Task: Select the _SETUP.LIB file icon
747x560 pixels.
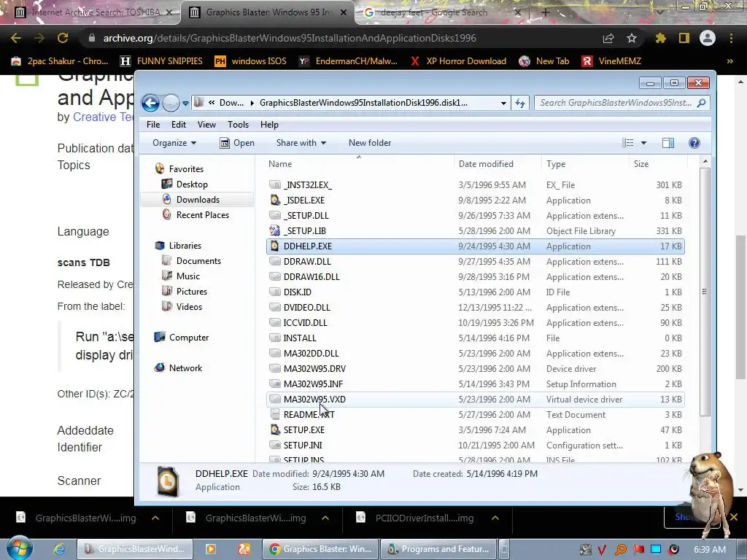Action: coord(275,231)
